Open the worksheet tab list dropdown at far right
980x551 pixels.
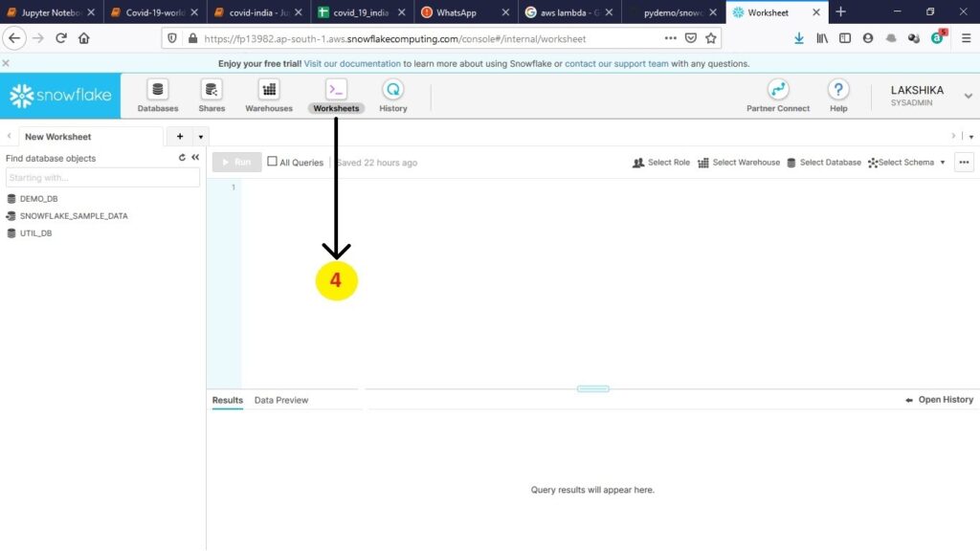pyautogui.click(x=970, y=136)
